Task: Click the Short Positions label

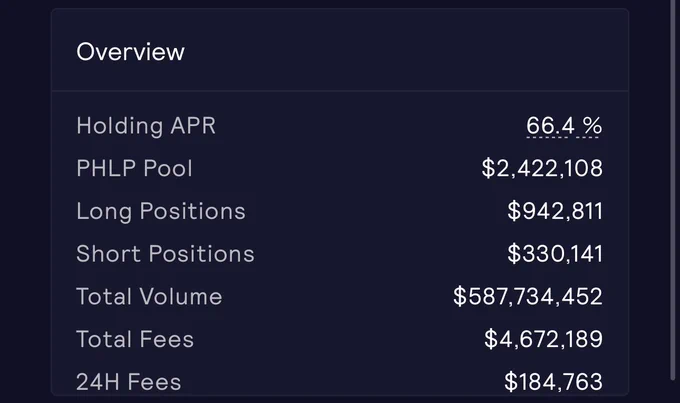Action: (165, 254)
